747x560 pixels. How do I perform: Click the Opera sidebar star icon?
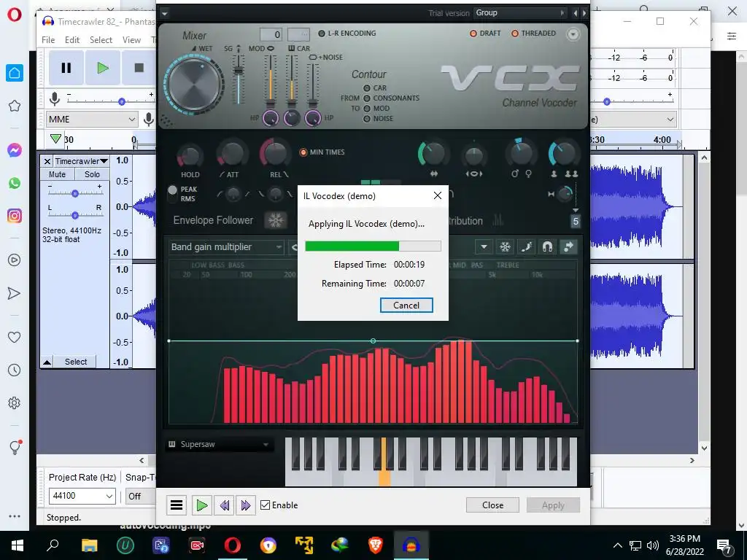(x=15, y=106)
